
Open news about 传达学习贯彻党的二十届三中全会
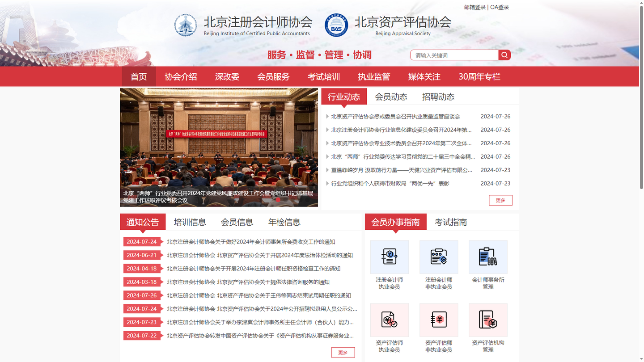[403, 157]
